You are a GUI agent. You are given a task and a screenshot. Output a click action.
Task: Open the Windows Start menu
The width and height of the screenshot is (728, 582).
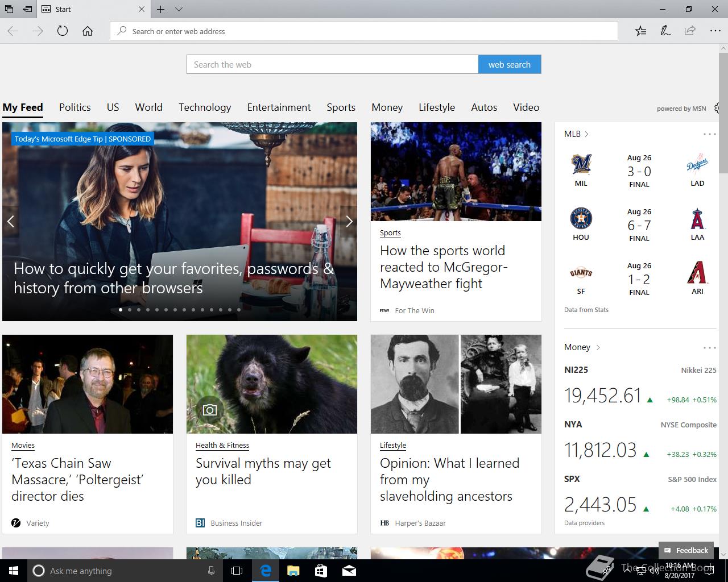[x=14, y=571]
